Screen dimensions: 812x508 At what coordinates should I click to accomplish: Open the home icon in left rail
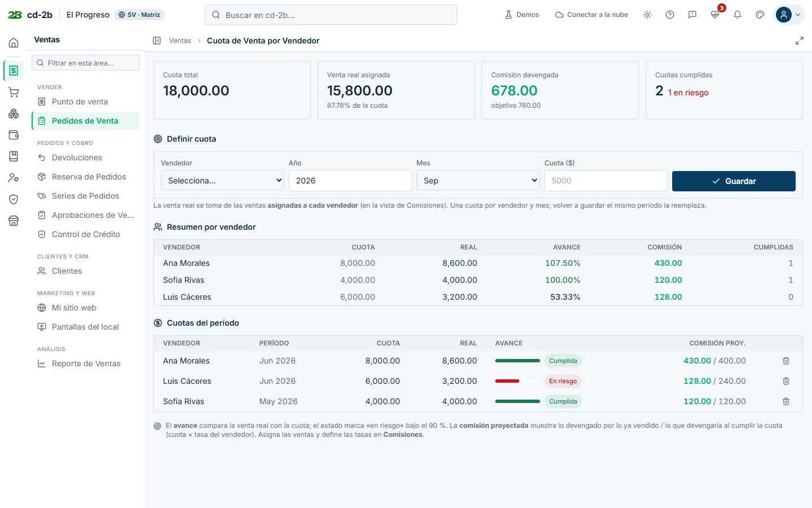[14, 43]
